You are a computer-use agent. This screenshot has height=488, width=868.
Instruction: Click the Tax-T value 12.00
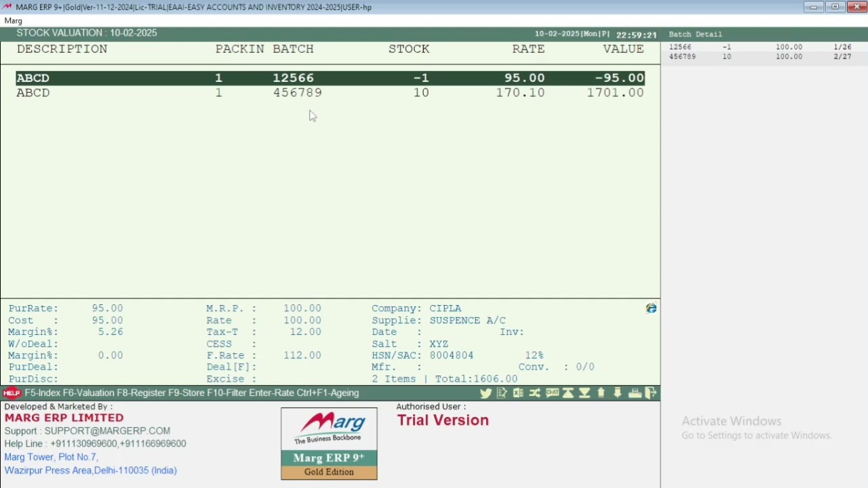305,332
